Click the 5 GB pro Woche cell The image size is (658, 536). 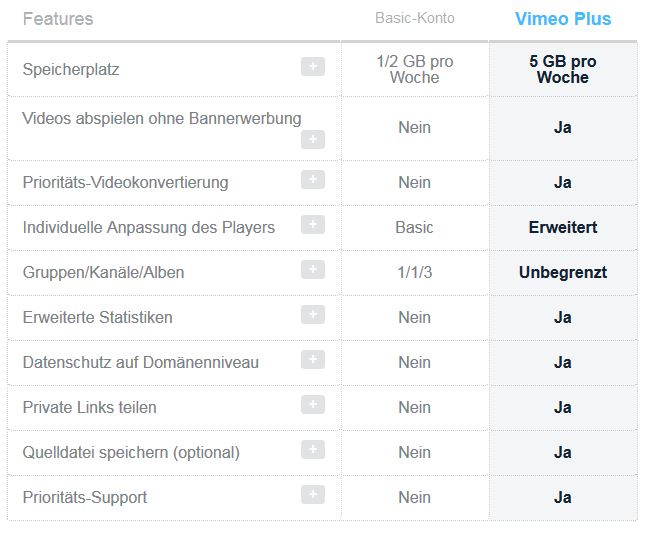click(x=563, y=69)
